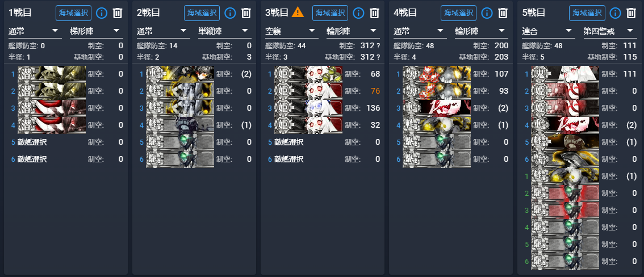Choose enemy ship for slot 6 of battle 3

[x=289, y=160]
